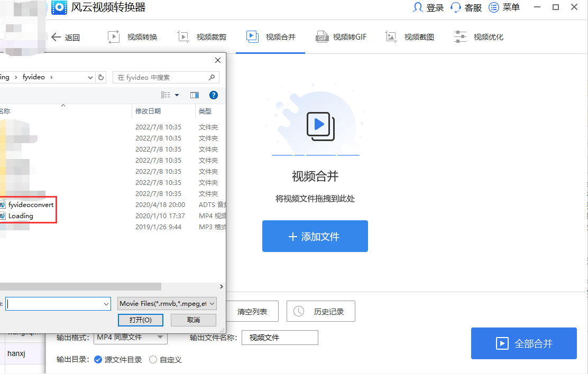Open 历史记录 history button

tap(320, 311)
